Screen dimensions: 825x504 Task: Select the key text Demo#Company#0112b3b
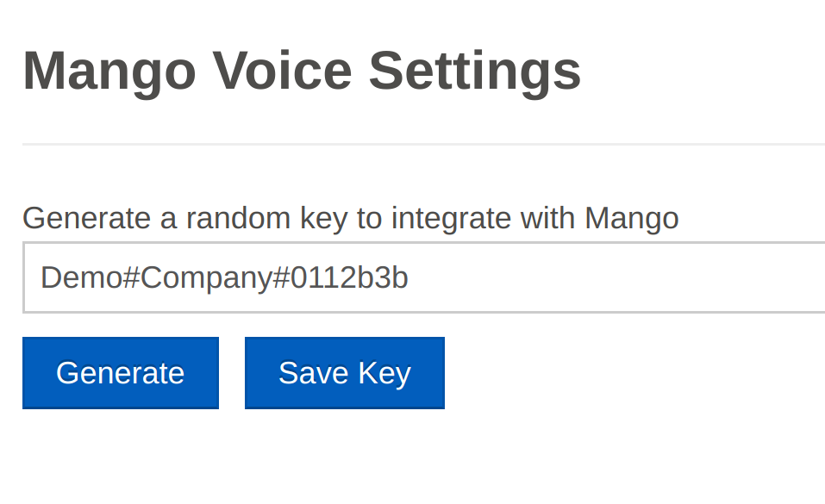(x=223, y=277)
